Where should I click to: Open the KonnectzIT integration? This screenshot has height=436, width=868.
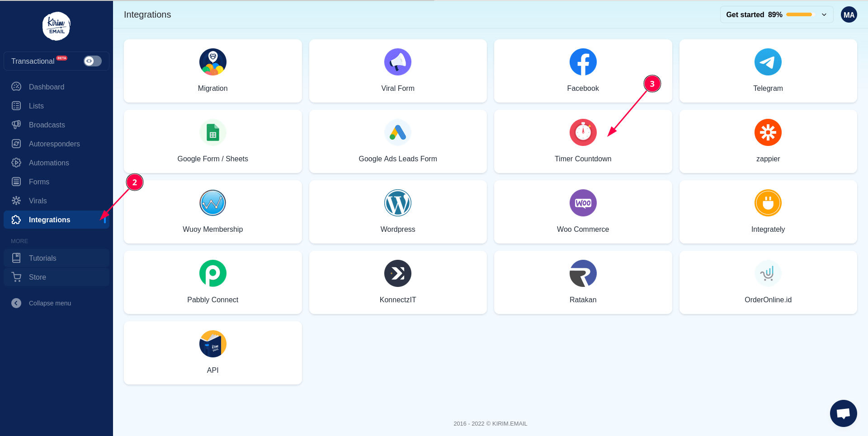click(x=398, y=282)
